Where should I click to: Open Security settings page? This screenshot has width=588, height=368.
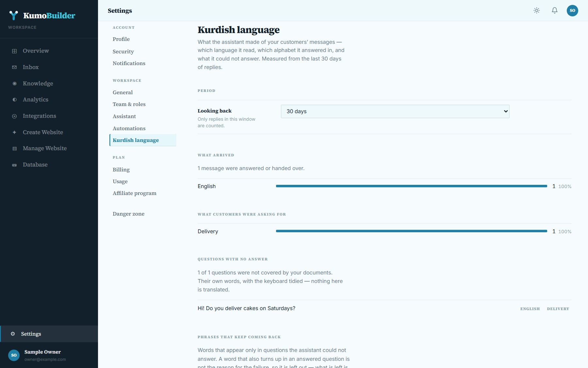click(123, 51)
